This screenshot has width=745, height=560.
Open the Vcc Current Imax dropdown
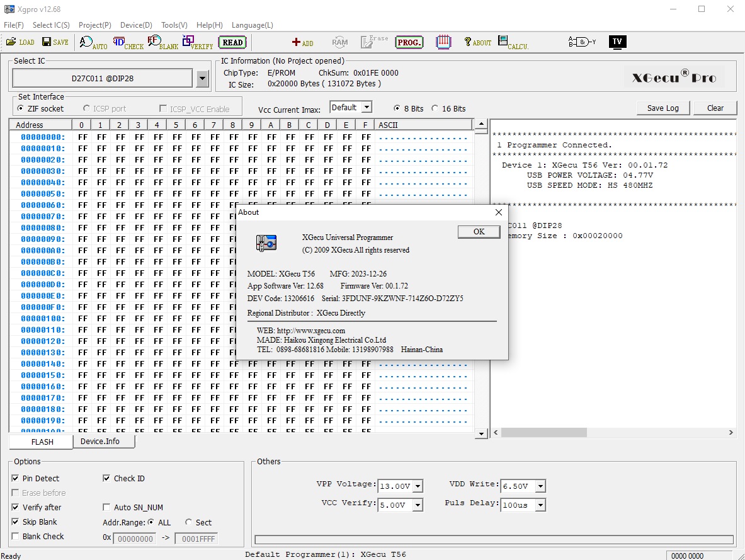pyautogui.click(x=367, y=108)
